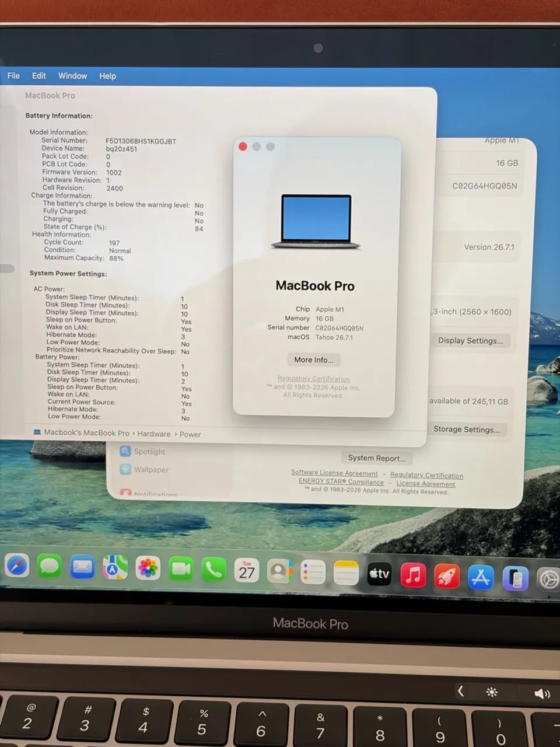Click the battery serial number F5D13068HS1KGGJBT
This screenshot has width=560, height=747.
(141, 141)
